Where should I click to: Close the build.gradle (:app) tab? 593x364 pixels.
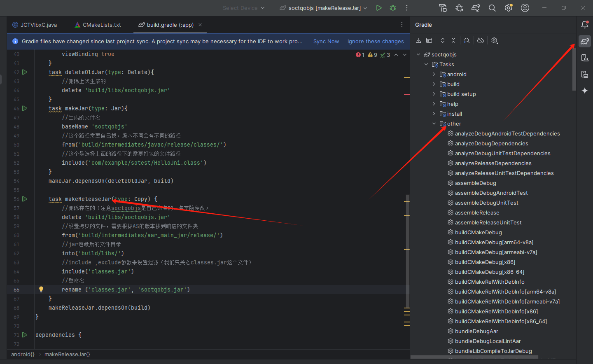click(x=200, y=25)
